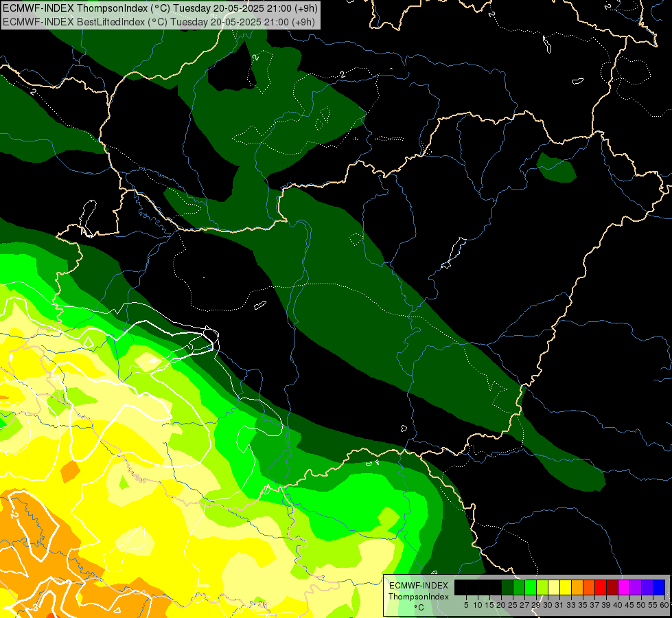
Task: Click the legend tick value 30
Action: point(548,605)
